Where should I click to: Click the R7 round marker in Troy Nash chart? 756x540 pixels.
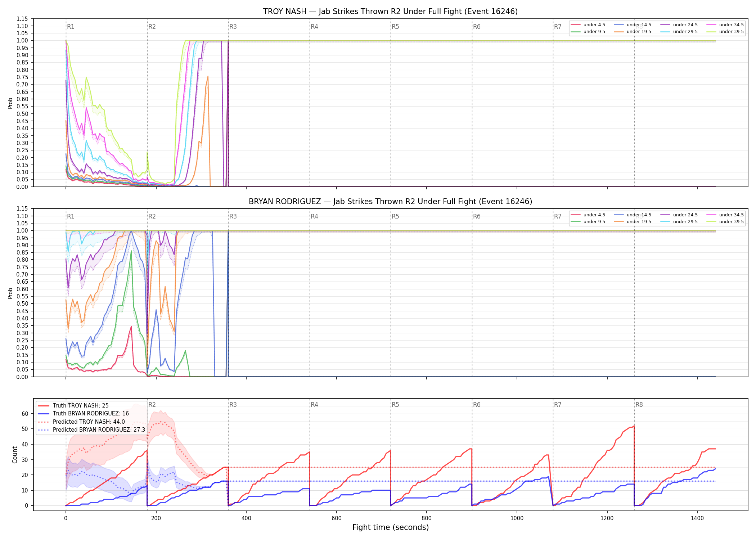[558, 27]
